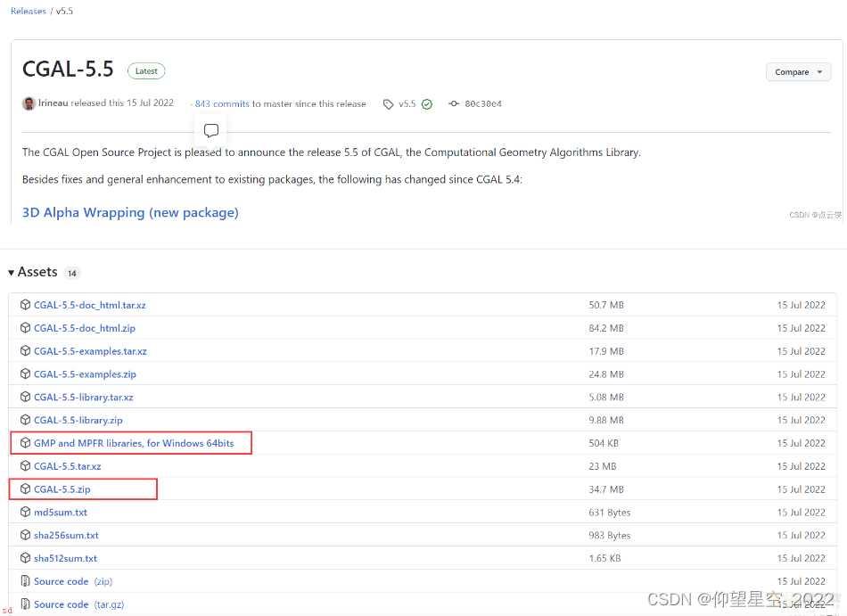Click the speech bubble comment icon
This screenshot has height=616, width=847.
(211, 130)
